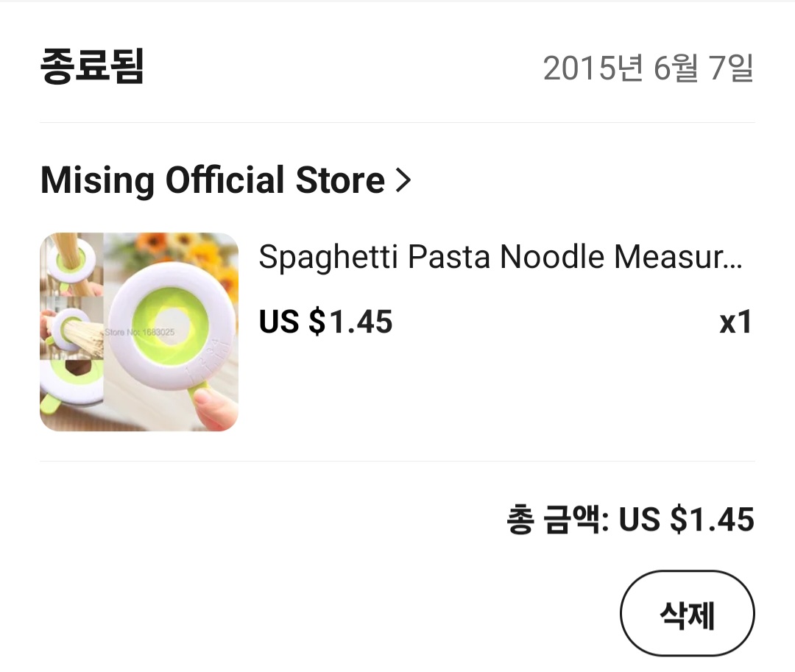The image size is (795, 672).
Task: Tap the word Store in shop name
Action: coord(340,180)
